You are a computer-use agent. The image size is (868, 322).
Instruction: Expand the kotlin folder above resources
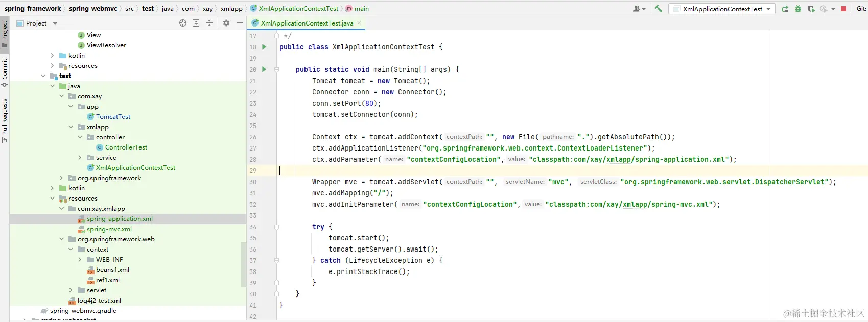(x=52, y=56)
